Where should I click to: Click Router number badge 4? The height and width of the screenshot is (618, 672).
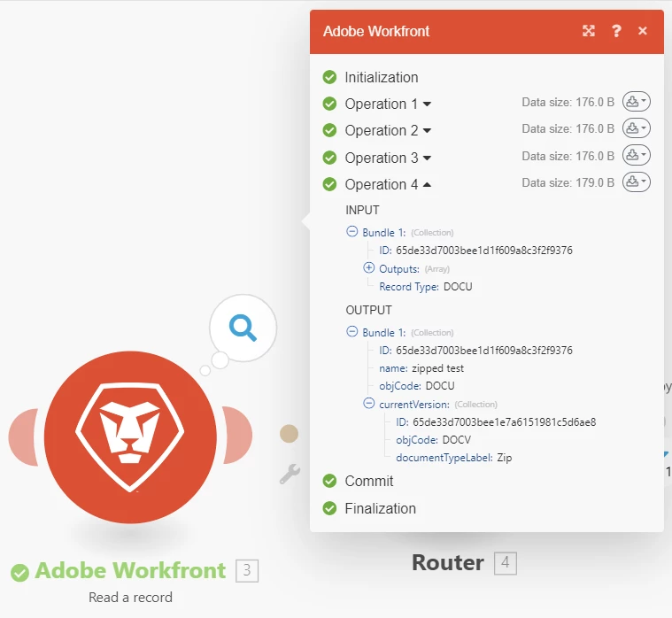(x=506, y=563)
